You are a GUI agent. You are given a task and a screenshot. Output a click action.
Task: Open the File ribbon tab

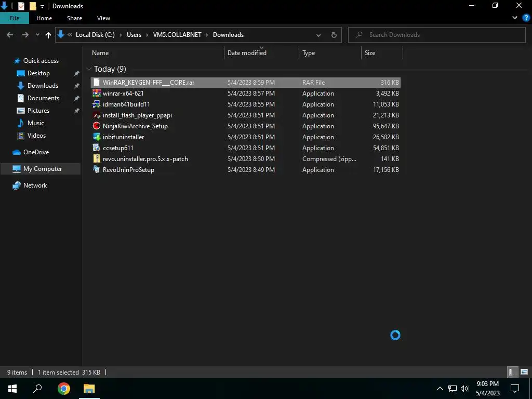14,18
